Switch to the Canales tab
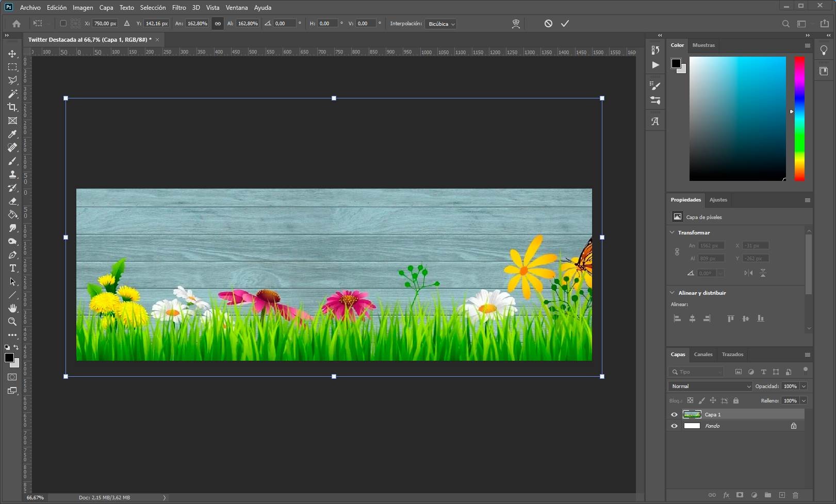This screenshot has width=836, height=504. (703, 355)
